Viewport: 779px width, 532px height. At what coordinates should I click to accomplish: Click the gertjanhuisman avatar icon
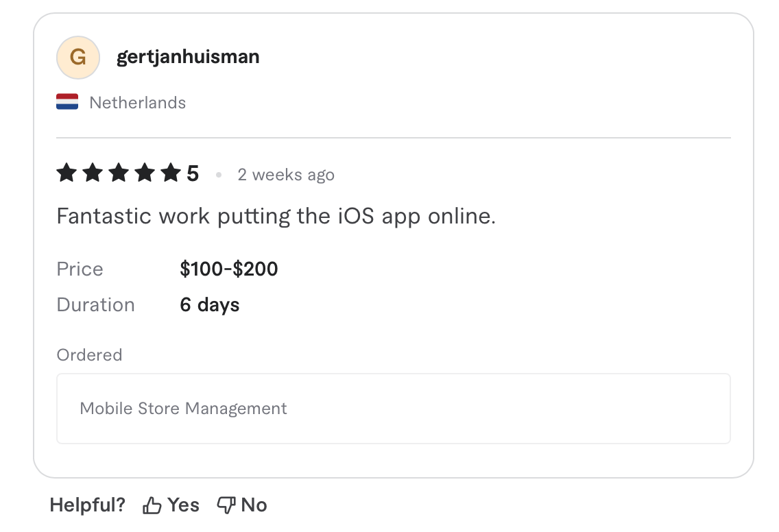[x=78, y=58]
